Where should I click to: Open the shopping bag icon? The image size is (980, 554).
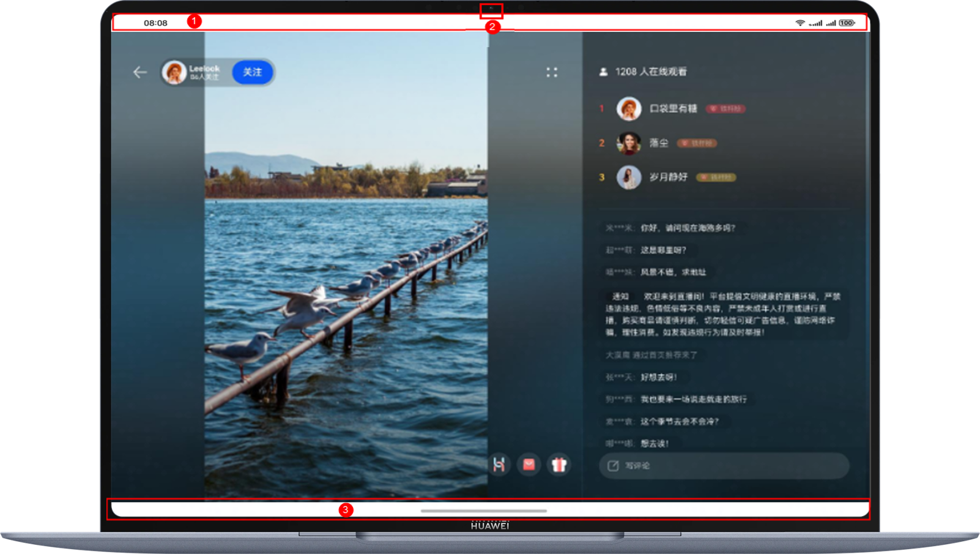tap(529, 465)
